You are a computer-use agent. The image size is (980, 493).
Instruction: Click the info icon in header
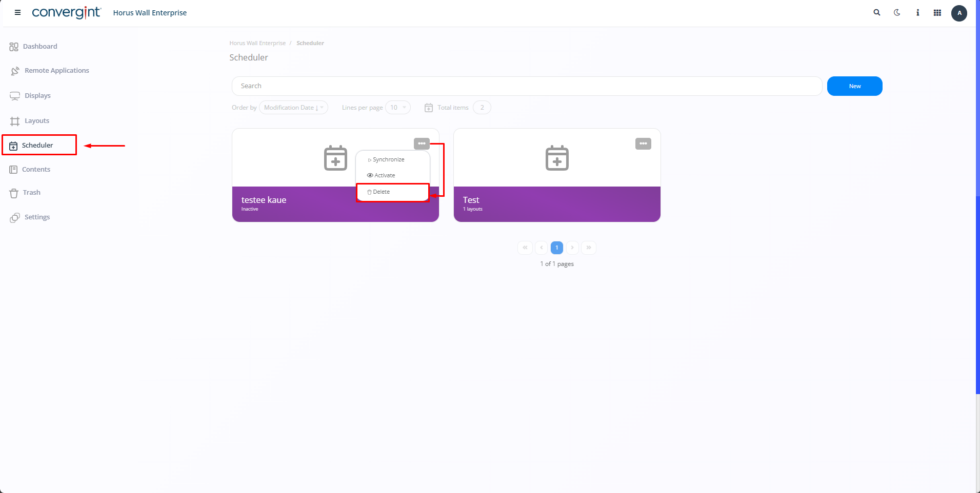pyautogui.click(x=917, y=13)
